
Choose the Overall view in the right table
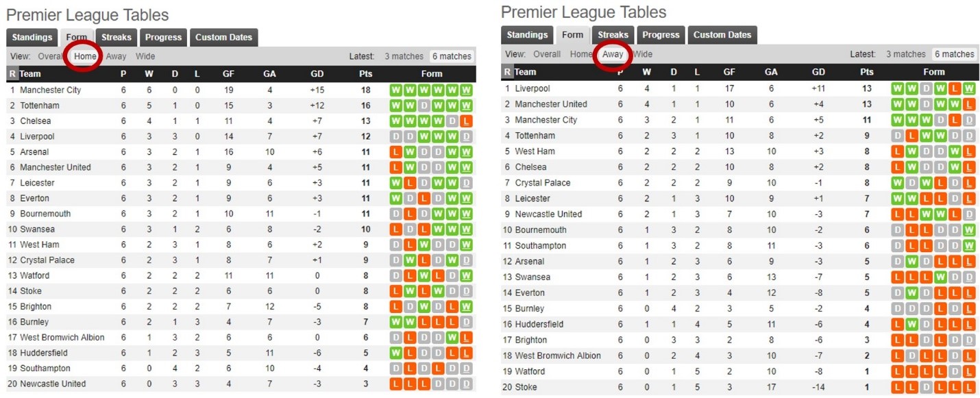547,54
